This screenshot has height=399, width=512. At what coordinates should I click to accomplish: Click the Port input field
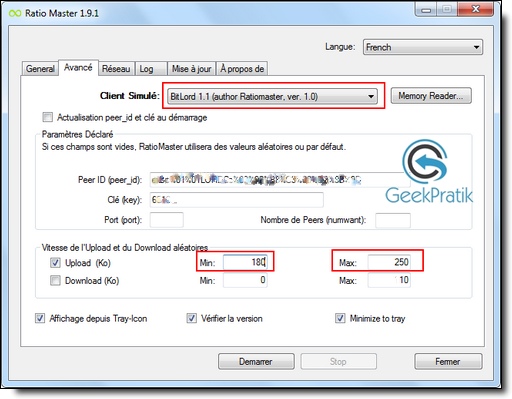click(166, 220)
